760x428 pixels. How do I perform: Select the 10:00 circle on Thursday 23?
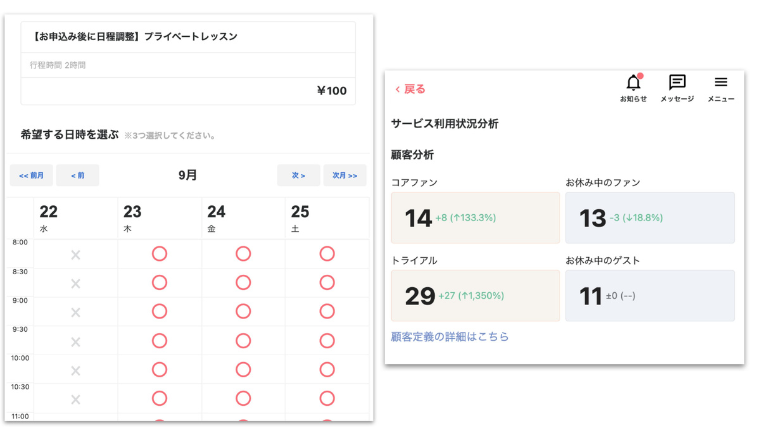click(x=159, y=370)
